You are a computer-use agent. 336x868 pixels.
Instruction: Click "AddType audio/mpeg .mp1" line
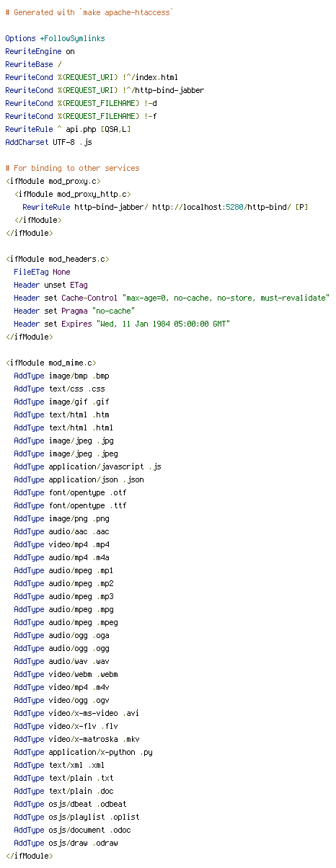pyautogui.click(x=63, y=570)
